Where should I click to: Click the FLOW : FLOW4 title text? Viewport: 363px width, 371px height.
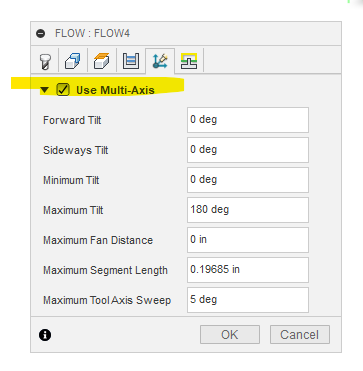92,33
